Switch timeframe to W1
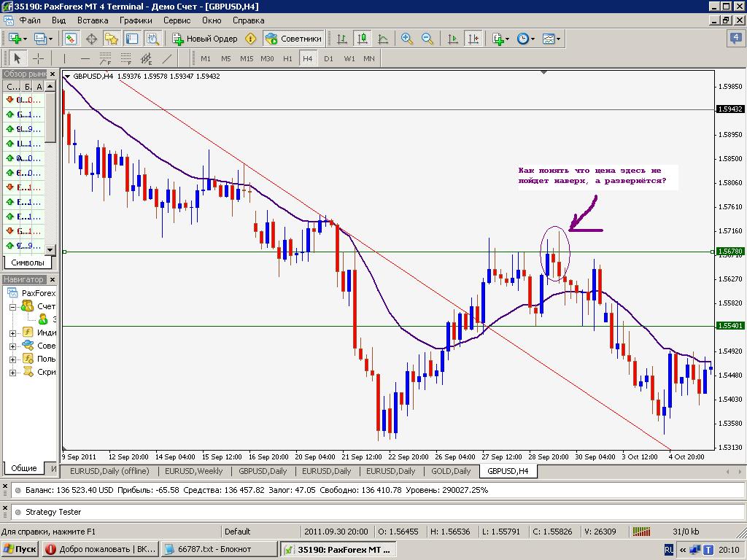 click(x=349, y=58)
